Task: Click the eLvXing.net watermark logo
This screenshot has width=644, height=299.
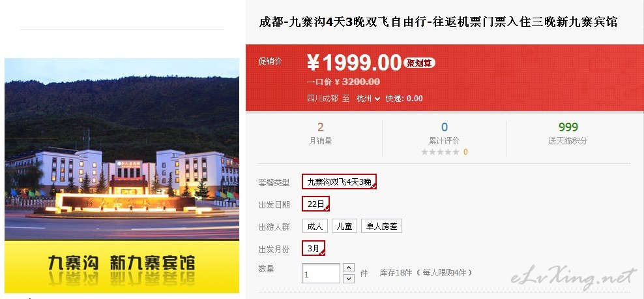Action: tap(574, 277)
